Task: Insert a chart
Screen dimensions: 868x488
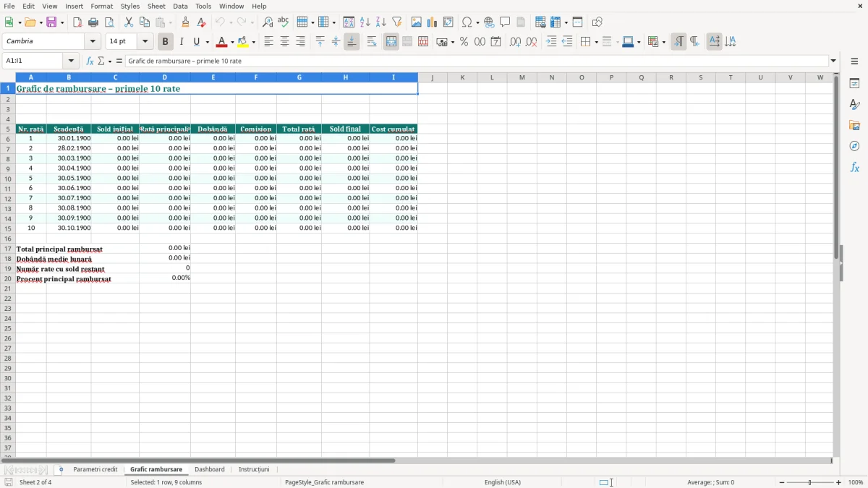Action: click(x=433, y=22)
